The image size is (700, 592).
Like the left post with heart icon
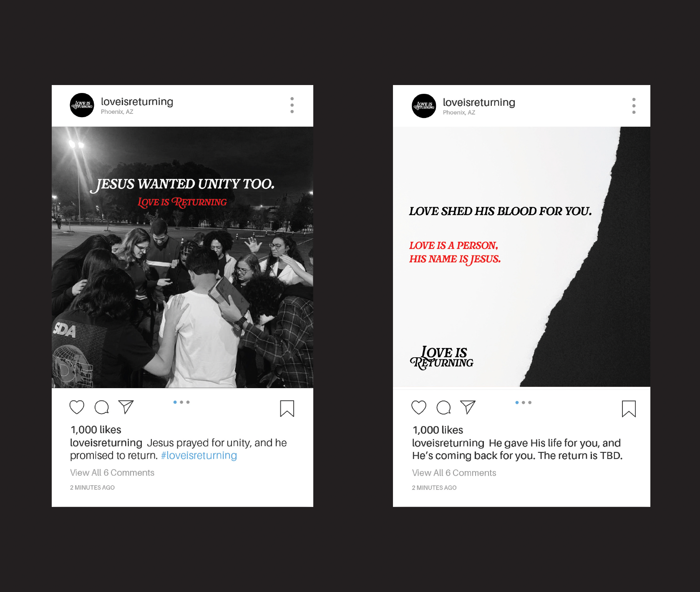pyautogui.click(x=77, y=407)
